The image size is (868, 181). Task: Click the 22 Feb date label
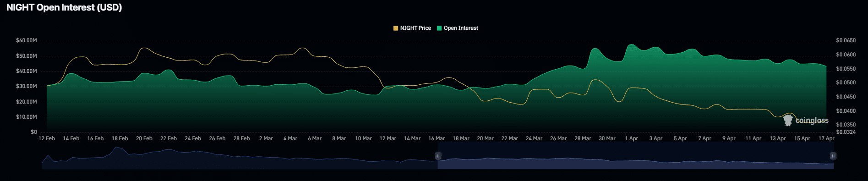click(169, 138)
